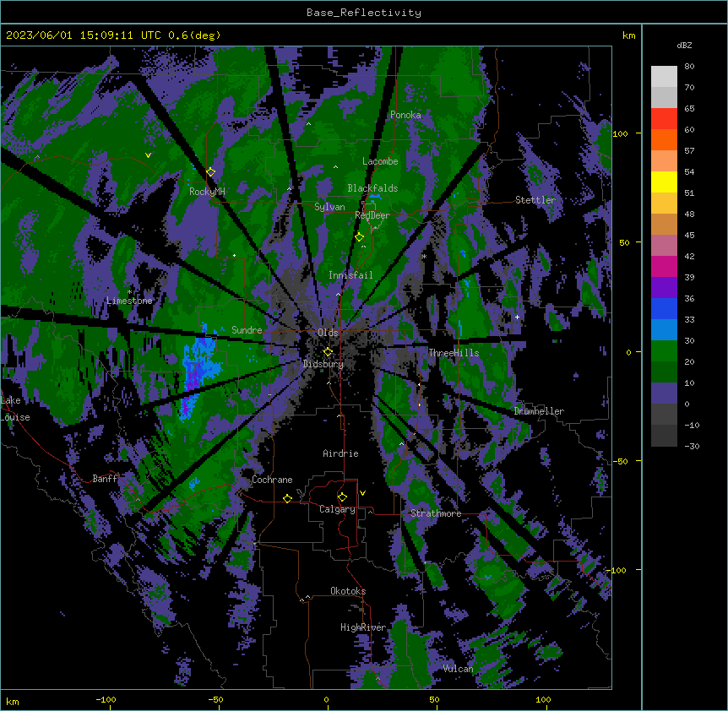Click the Drumheller label
This screenshot has height=711, width=728.
click(x=539, y=411)
